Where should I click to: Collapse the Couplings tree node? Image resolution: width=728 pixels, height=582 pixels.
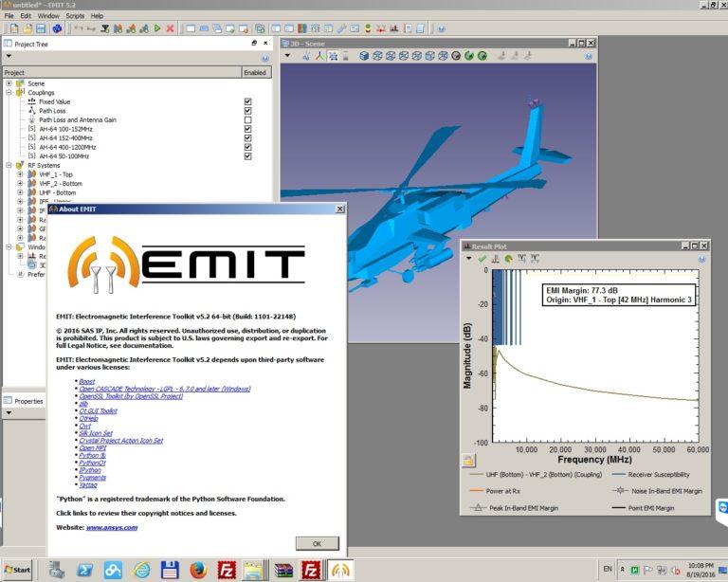coord(9,92)
